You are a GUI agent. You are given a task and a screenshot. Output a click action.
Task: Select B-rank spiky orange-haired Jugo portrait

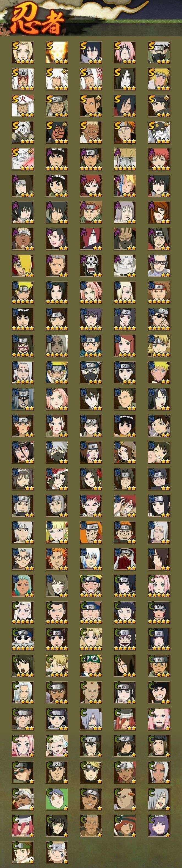[57, 559]
